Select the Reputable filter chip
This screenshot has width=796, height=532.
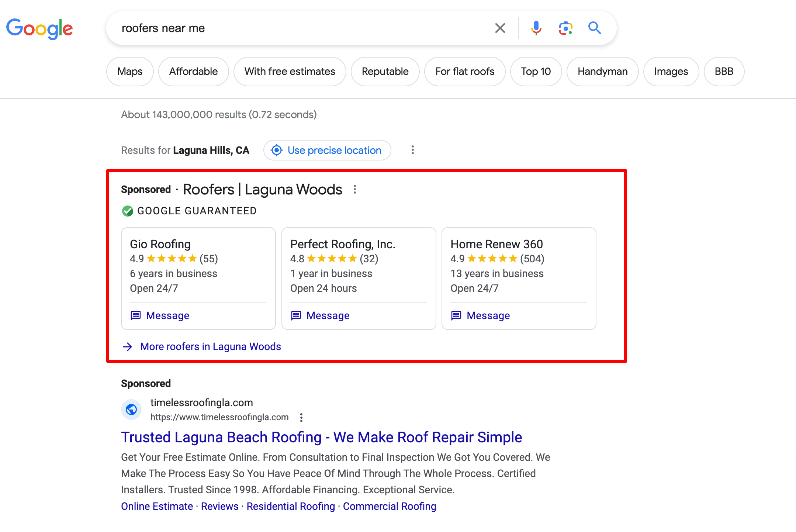[x=385, y=71]
